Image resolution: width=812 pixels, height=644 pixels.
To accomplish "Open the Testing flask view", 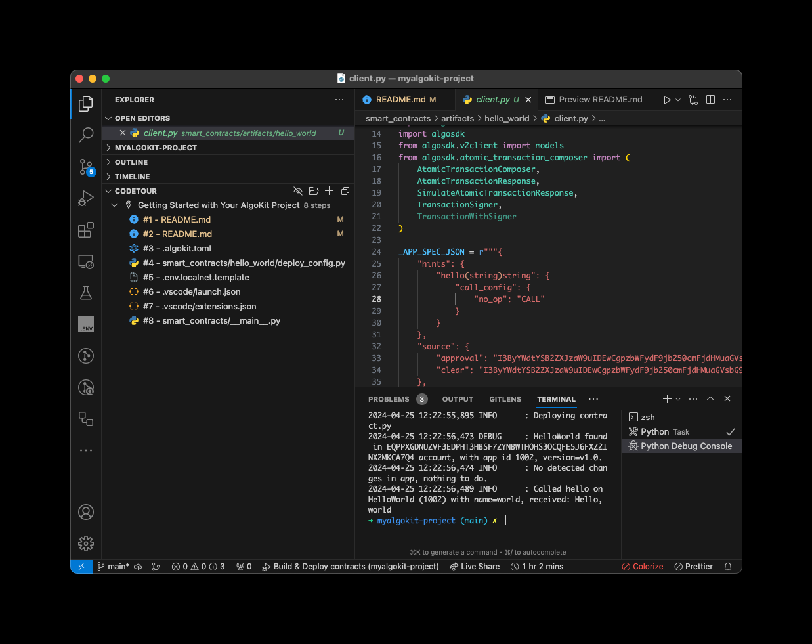I will (86, 293).
